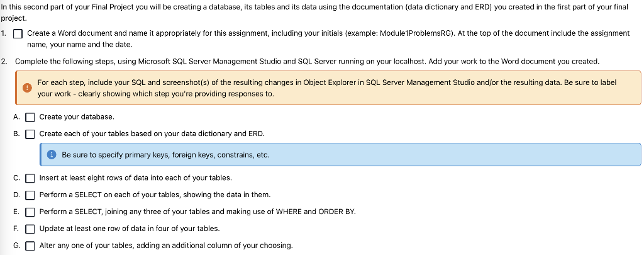Screen dimensions: 644x255
Task: Click the orange exclamation warning icon
Action: pyautogui.click(x=26, y=88)
